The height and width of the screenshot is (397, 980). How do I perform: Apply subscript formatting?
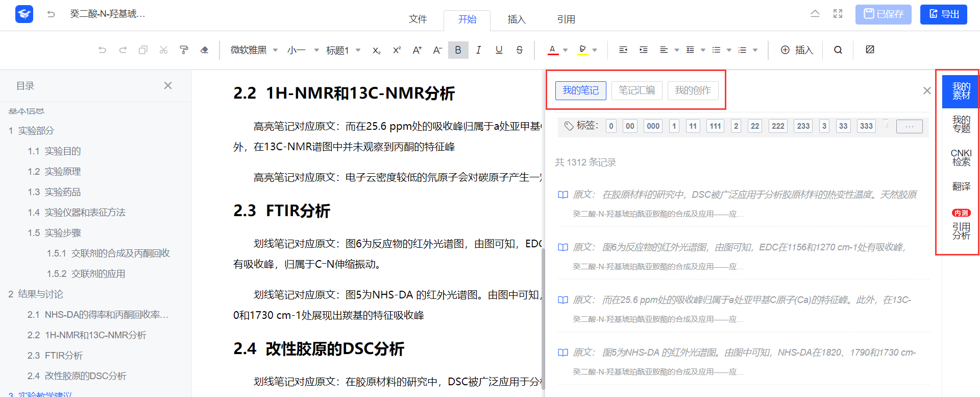pos(376,50)
